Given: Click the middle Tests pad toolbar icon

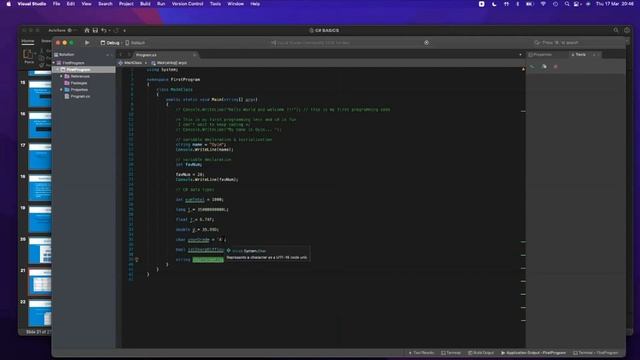Looking at the screenshot, I should [x=544, y=67].
